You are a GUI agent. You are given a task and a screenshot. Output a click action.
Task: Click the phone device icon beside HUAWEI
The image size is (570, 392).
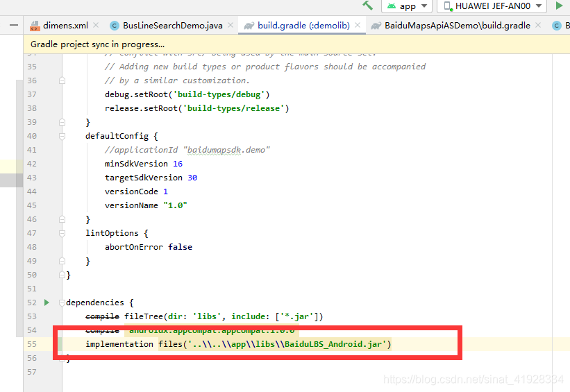(449, 6)
